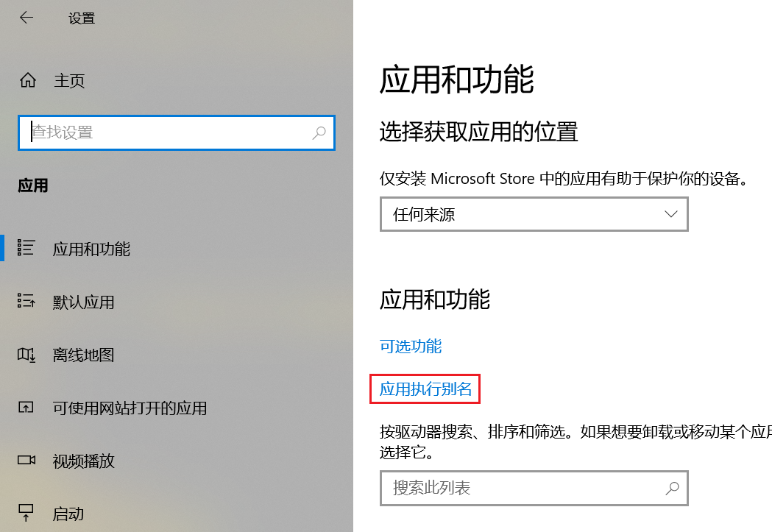The height and width of the screenshot is (532, 772).
Task: Select the 应用和功能 sidebar icon
Action: coord(26,248)
